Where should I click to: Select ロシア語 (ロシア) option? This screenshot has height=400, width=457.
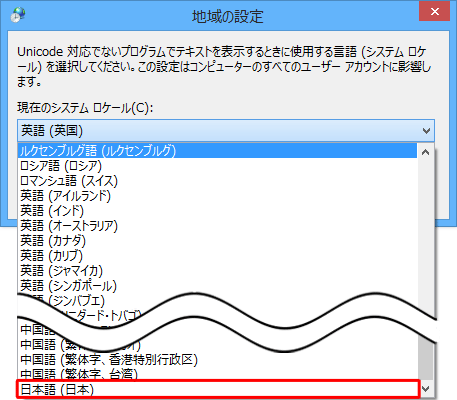(217, 166)
